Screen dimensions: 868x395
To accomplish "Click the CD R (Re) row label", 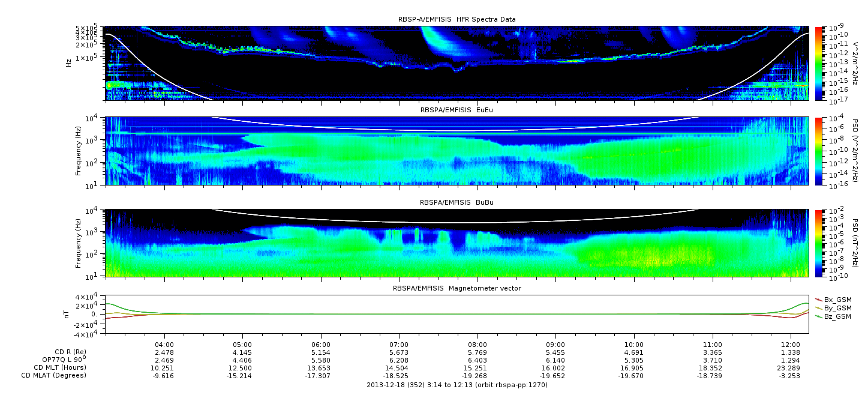I will tap(70, 352).
